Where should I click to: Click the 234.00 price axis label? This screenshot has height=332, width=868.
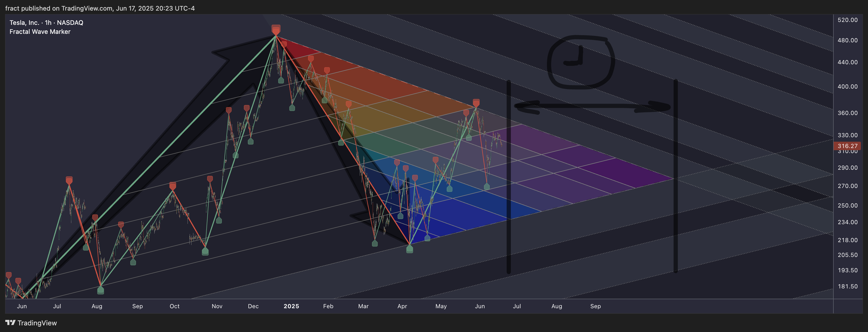point(847,222)
